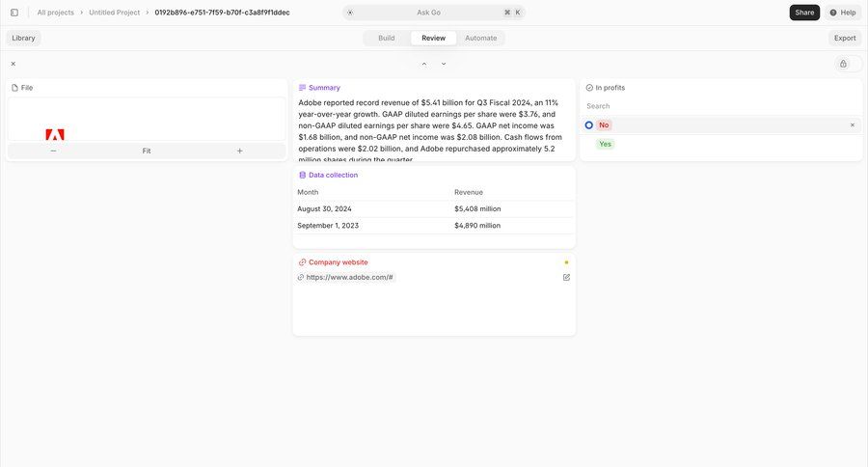
Task: Click the Share button
Action: (x=804, y=13)
